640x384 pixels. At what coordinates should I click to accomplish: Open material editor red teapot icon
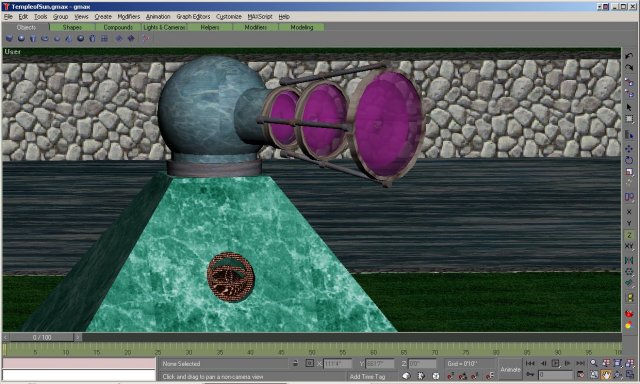(x=629, y=314)
